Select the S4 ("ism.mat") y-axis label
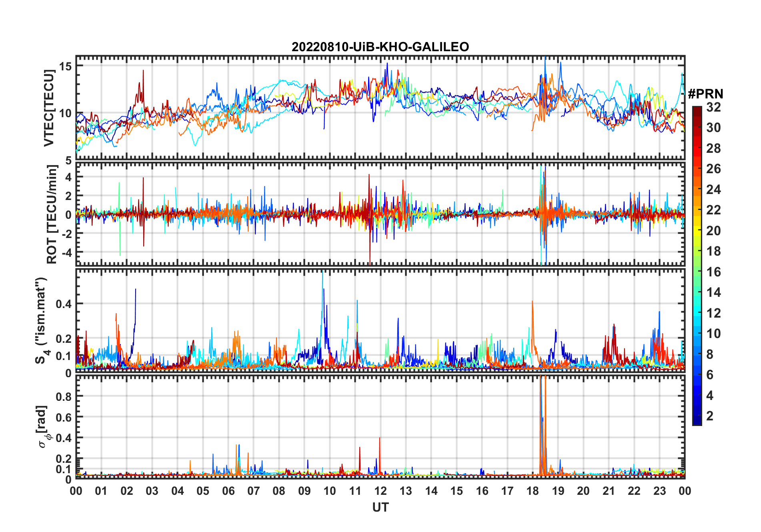The image size is (761, 532). 42,320
